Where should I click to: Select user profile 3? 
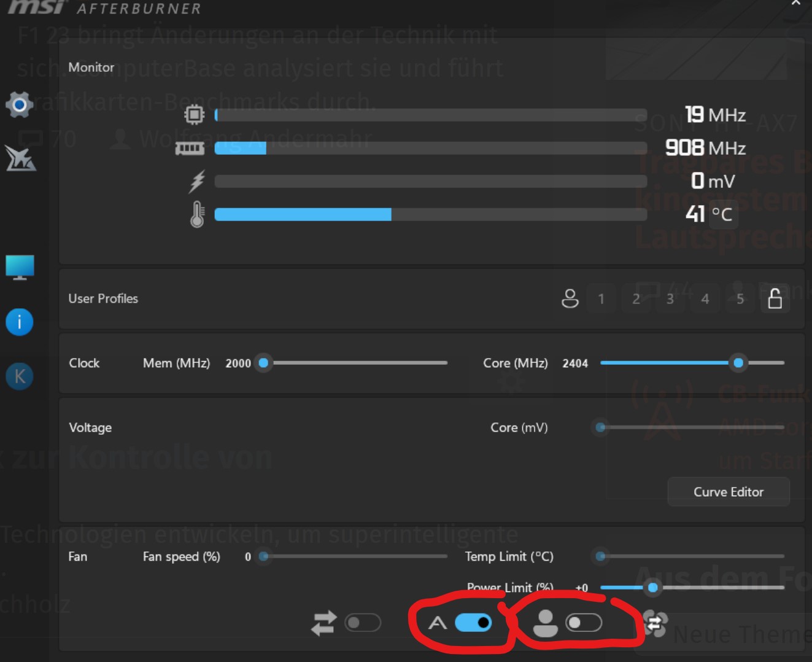click(670, 298)
